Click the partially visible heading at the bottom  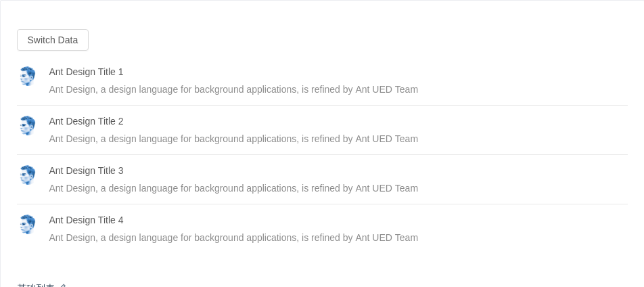36,285
